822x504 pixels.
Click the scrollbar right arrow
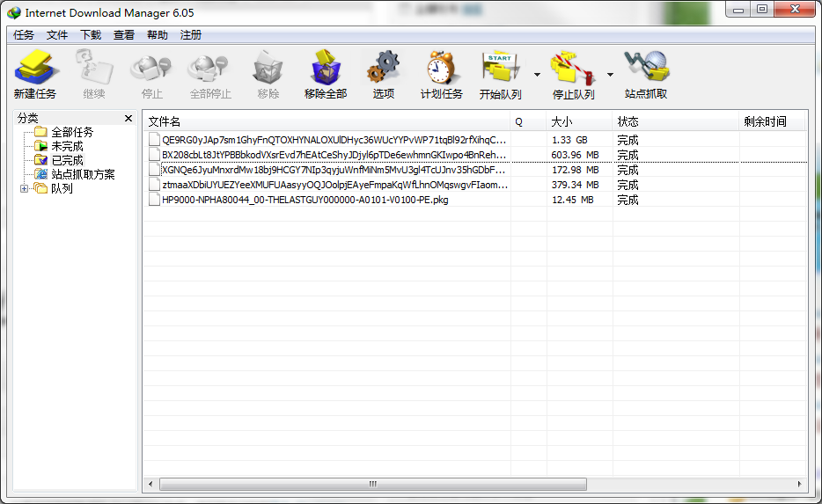(x=799, y=484)
